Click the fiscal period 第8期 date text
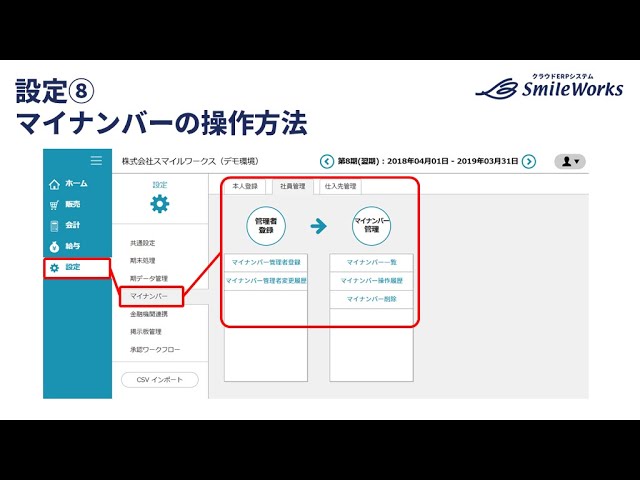640x480 pixels. tap(428, 161)
